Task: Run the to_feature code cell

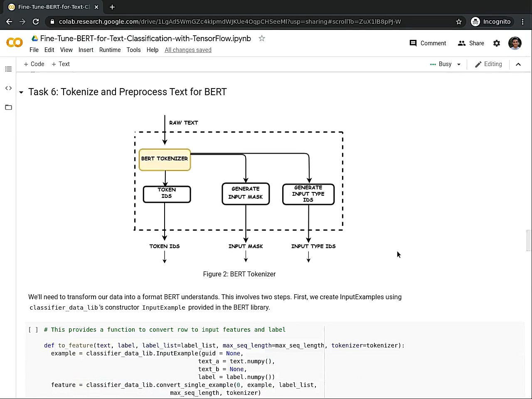Action: [33, 330]
